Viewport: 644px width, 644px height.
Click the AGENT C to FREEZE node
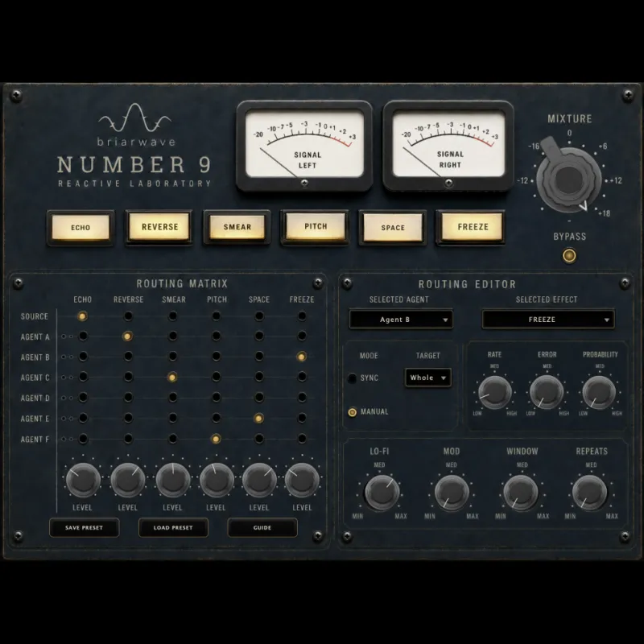tap(302, 377)
